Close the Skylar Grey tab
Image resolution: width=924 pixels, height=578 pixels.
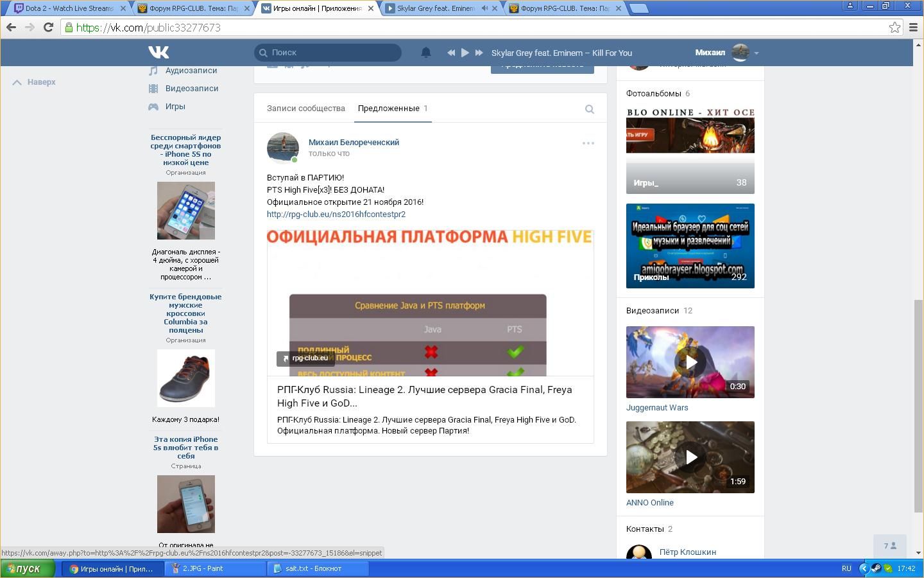(495, 8)
